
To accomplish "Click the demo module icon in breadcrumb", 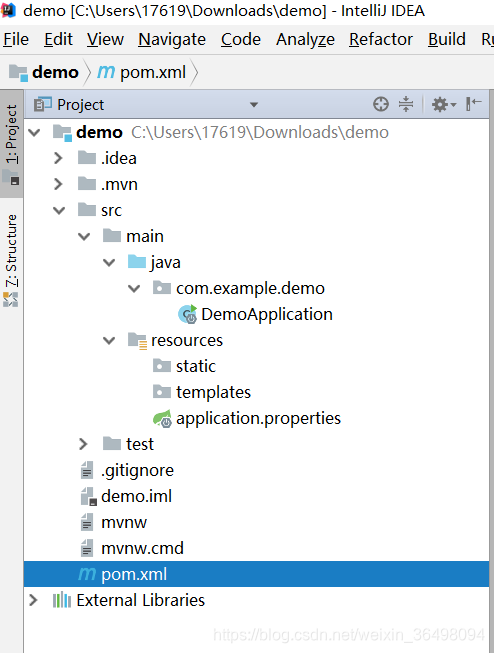I will point(18,72).
